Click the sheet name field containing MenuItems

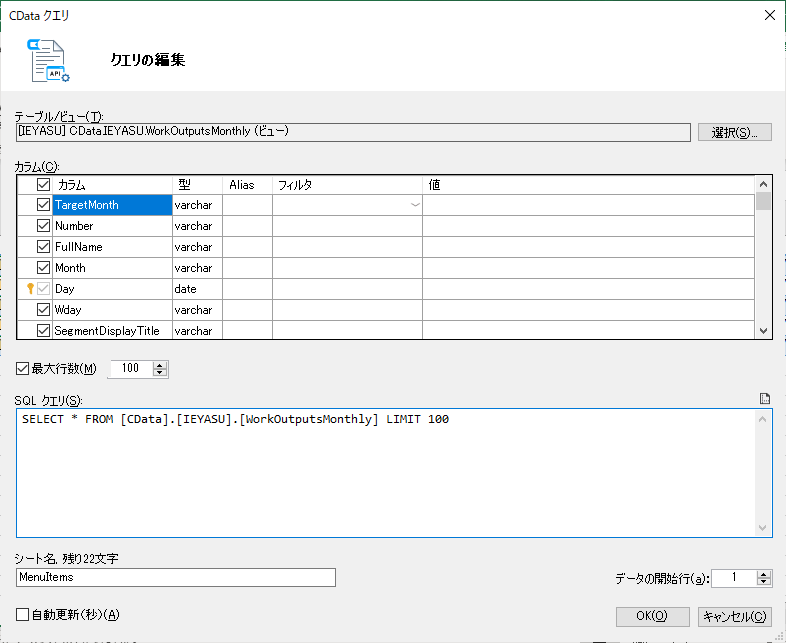coord(176,577)
